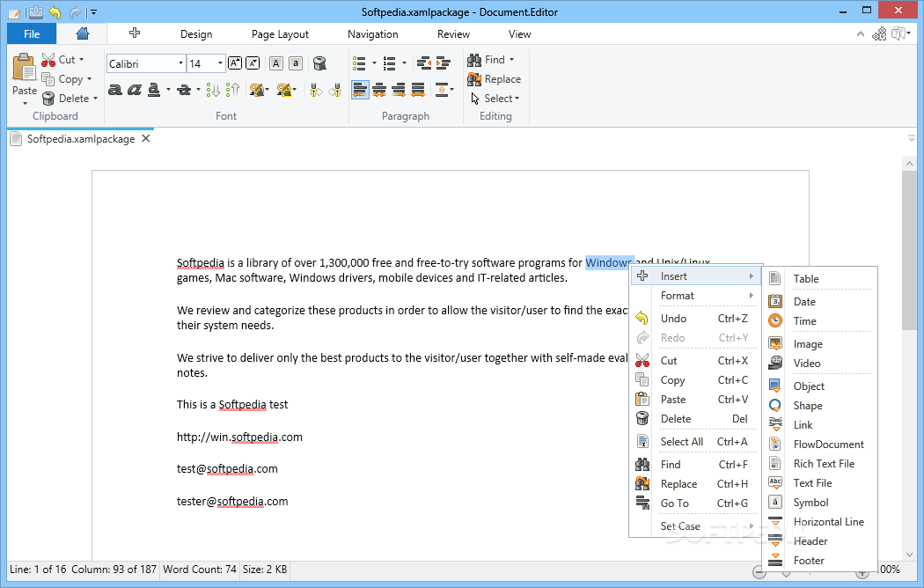Click the vertical scrollbar thumb
Screen dimensions: 924x588
pos(909,250)
